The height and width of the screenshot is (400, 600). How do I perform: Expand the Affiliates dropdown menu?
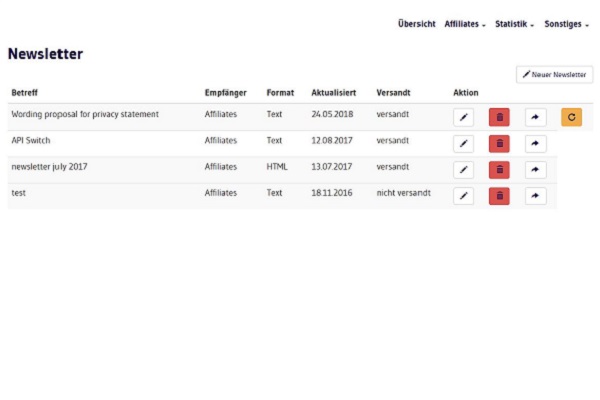click(465, 24)
